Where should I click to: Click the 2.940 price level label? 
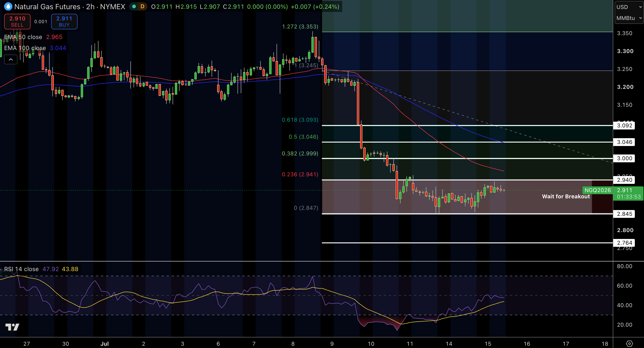[624, 180]
